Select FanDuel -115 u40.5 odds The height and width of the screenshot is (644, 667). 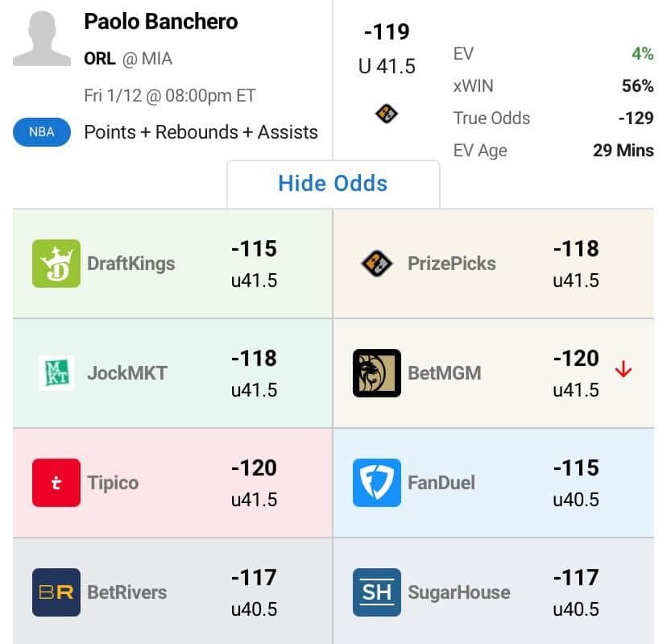click(x=576, y=483)
